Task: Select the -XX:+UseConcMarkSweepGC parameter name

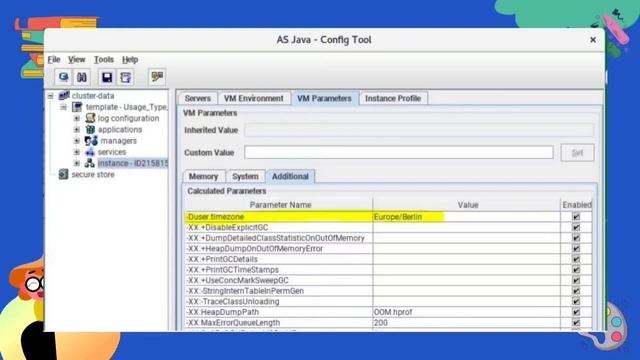Action: pos(237,280)
